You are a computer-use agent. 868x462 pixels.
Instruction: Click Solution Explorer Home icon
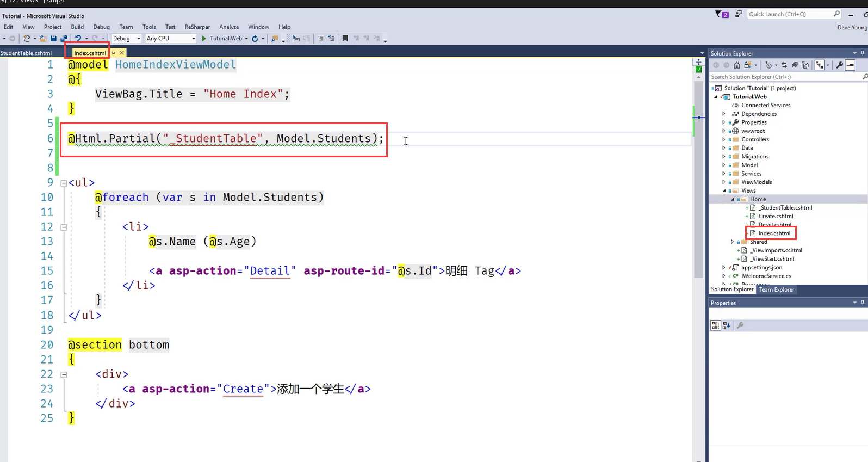click(737, 65)
